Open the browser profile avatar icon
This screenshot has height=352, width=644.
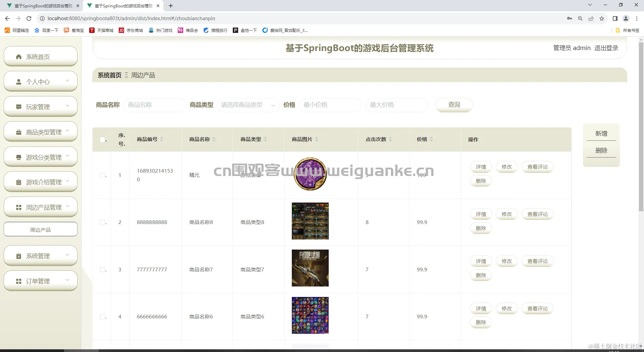pos(626,18)
